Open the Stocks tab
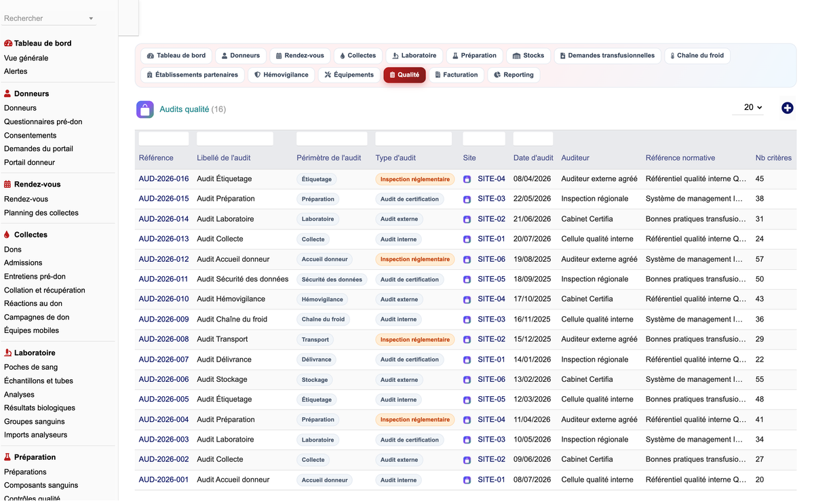This screenshot has width=814, height=504. tap(528, 56)
